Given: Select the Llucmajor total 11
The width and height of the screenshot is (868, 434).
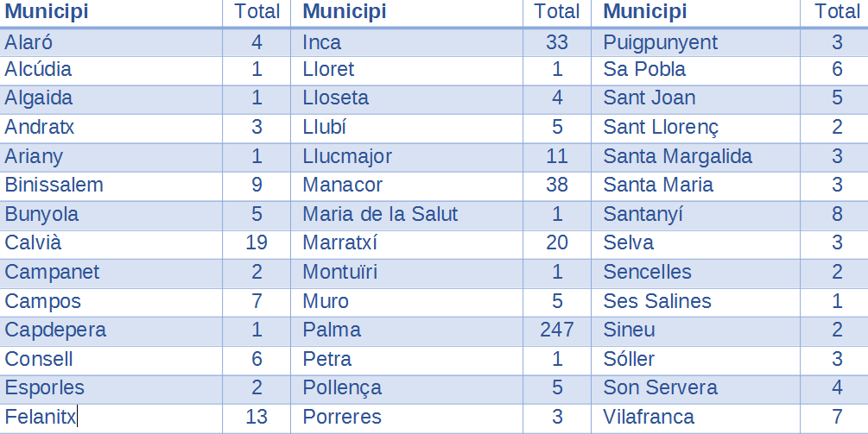Looking at the screenshot, I should 557,156.
